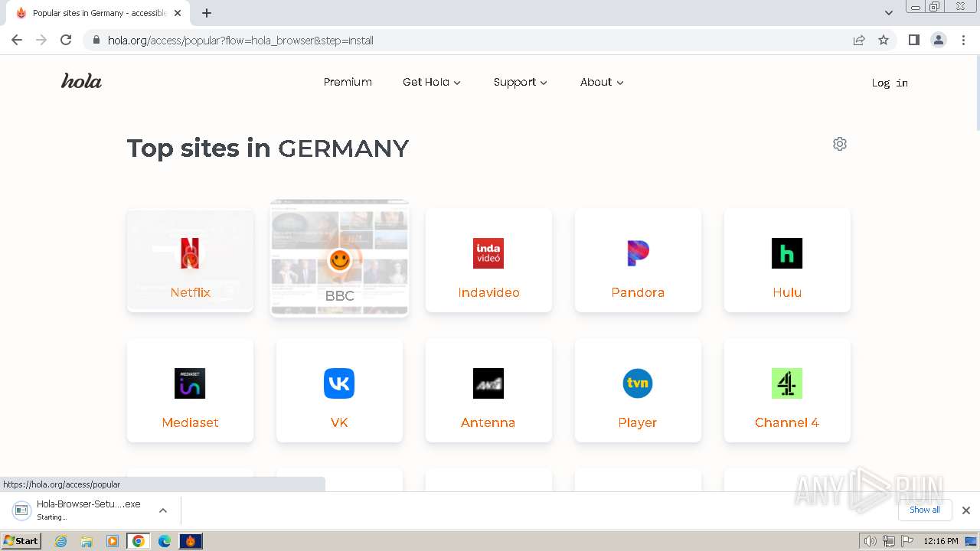This screenshot has height=551, width=980.
Task: Open the Hola browser taskbar icon
Action: point(191,541)
